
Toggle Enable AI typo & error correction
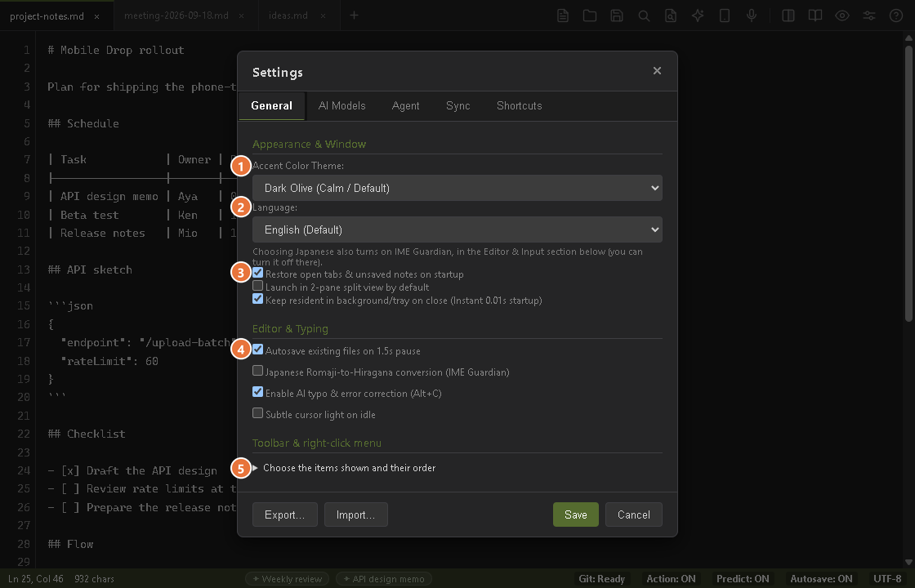click(x=257, y=392)
